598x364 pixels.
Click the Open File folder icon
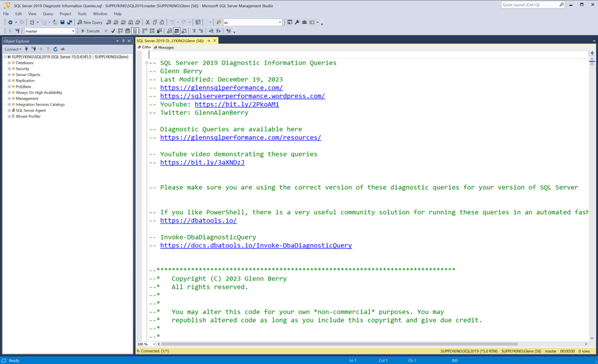tap(55, 22)
